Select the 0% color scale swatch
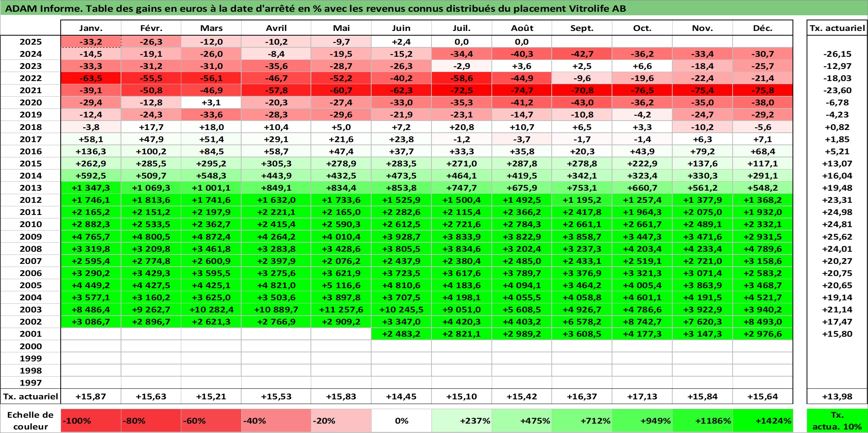This screenshot has width=868, height=433. coord(401,421)
